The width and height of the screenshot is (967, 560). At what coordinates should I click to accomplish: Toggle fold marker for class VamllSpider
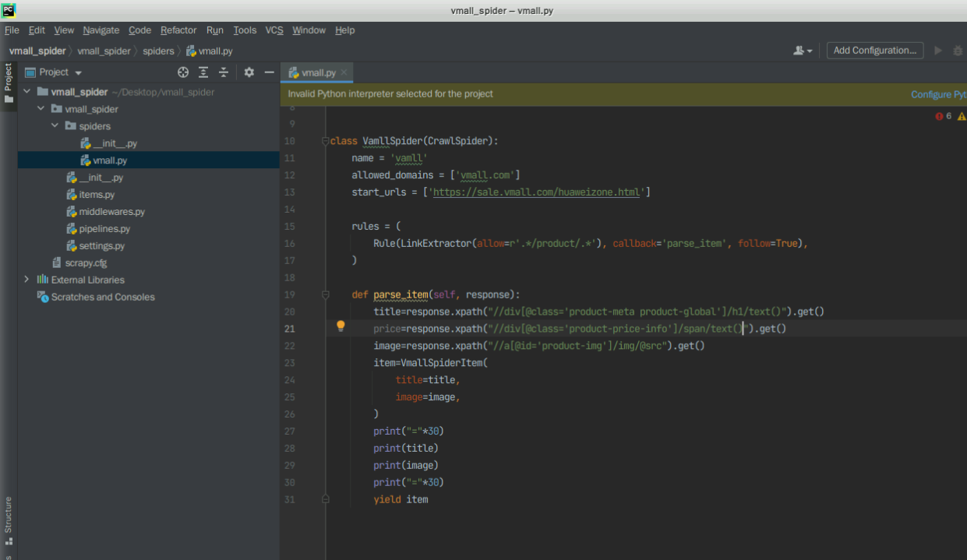[x=325, y=141]
